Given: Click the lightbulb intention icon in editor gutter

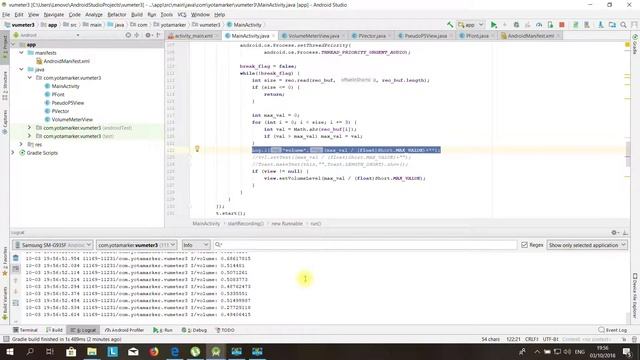Looking at the screenshot, I should click(x=197, y=149).
